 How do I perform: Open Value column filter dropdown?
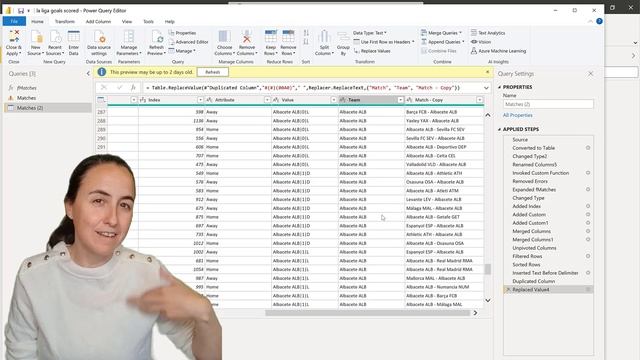(x=333, y=100)
